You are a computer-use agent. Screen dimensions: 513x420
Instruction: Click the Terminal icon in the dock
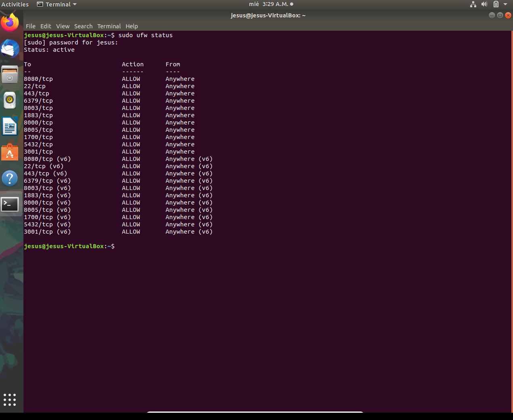[x=10, y=204]
